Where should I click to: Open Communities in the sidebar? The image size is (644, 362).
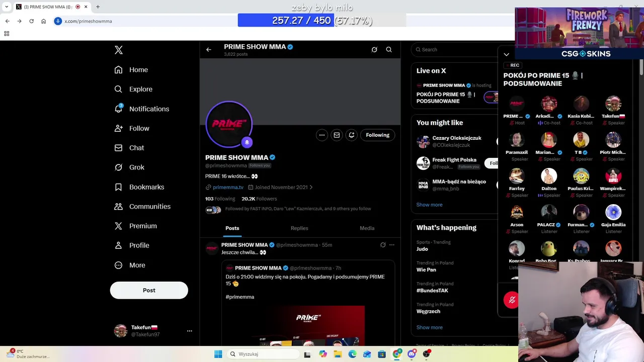click(x=142, y=207)
